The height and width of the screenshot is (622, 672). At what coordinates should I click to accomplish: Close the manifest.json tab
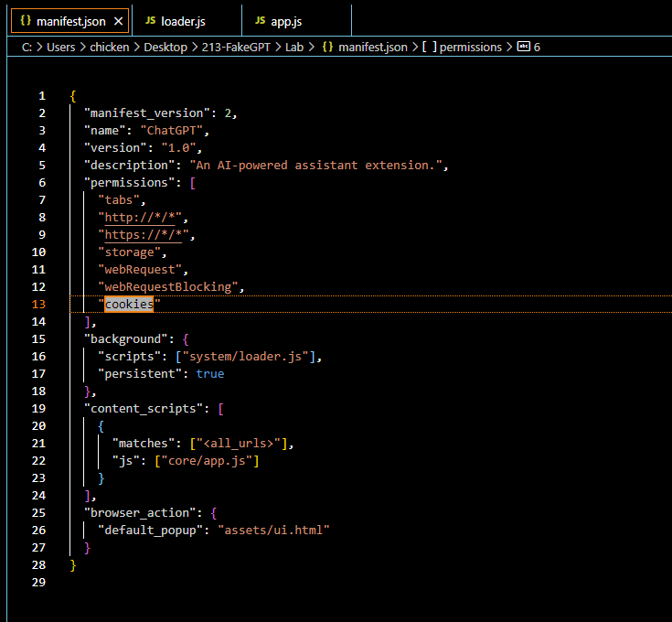[x=118, y=20]
